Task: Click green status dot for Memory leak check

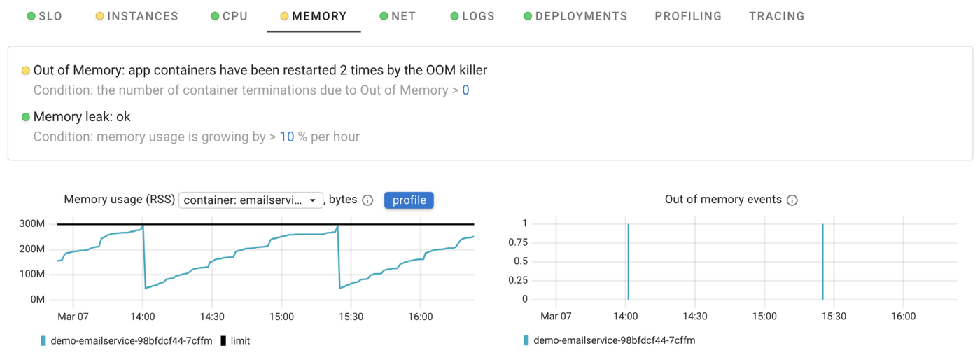Action: tap(26, 118)
